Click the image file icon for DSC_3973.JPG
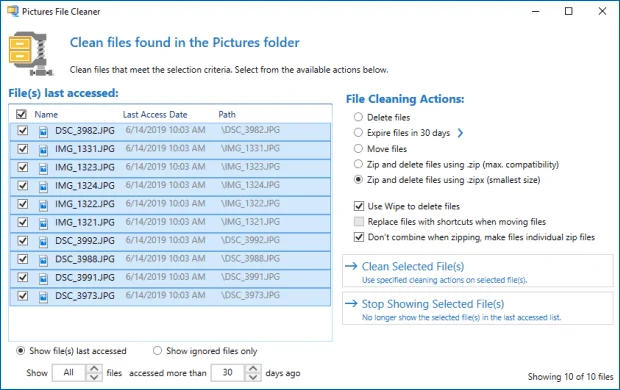This screenshot has width=620, height=390. 43,297
